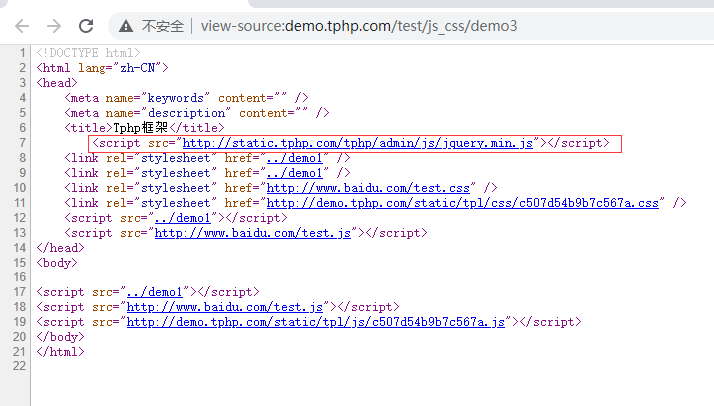Viewport: 714px width, 406px height.
Task: Reload the page with the refresh icon
Action: pos(86,26)
